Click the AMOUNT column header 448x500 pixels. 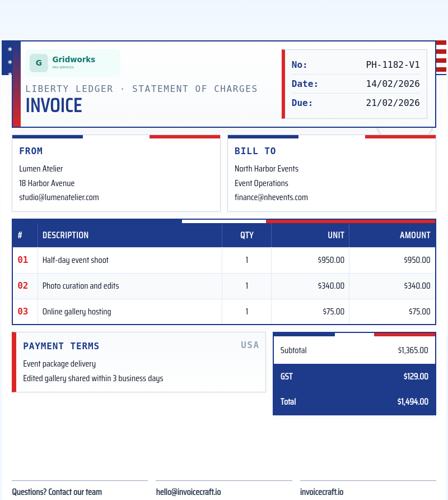[x=415, y=235]
